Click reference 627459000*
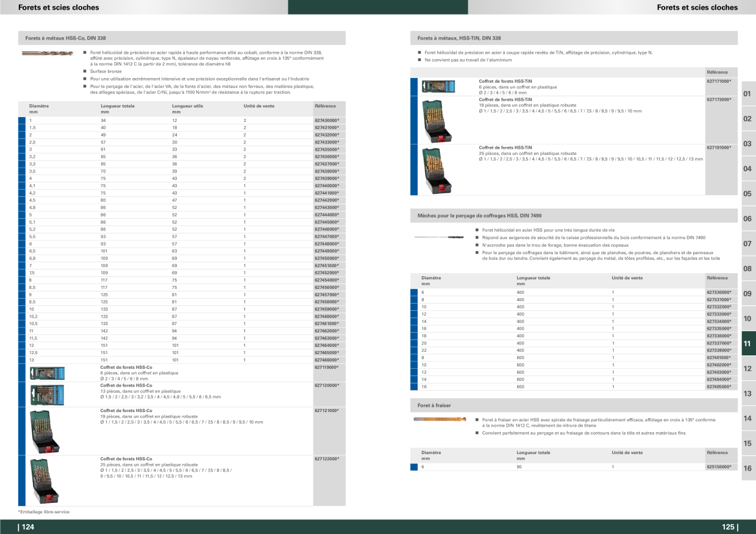 pos(327,309)
